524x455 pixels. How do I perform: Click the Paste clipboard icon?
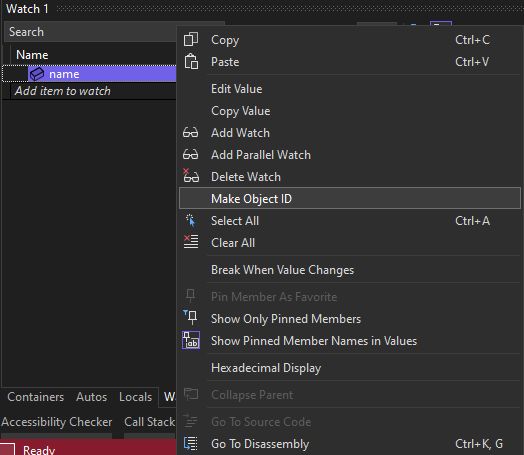click(191, 61)
